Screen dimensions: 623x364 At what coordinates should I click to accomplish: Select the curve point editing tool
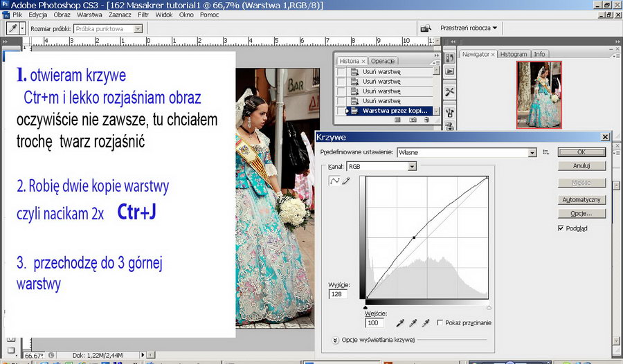(334, 181)
